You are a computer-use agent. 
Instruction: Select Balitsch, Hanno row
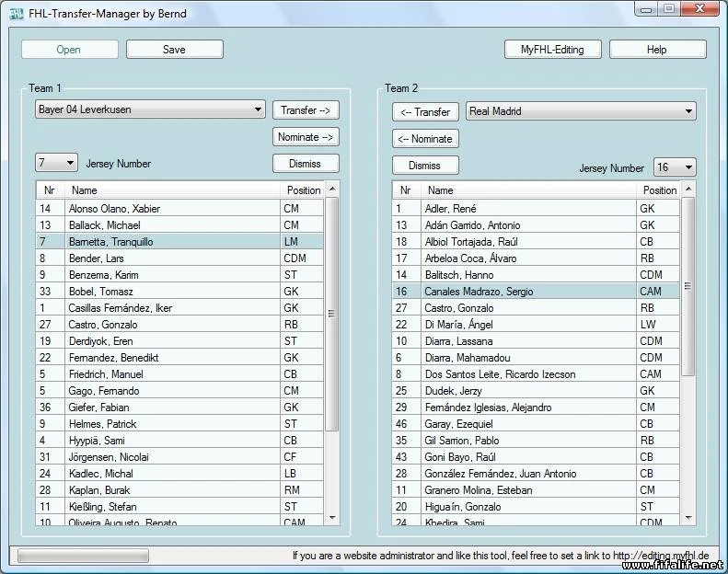[537, 275]
